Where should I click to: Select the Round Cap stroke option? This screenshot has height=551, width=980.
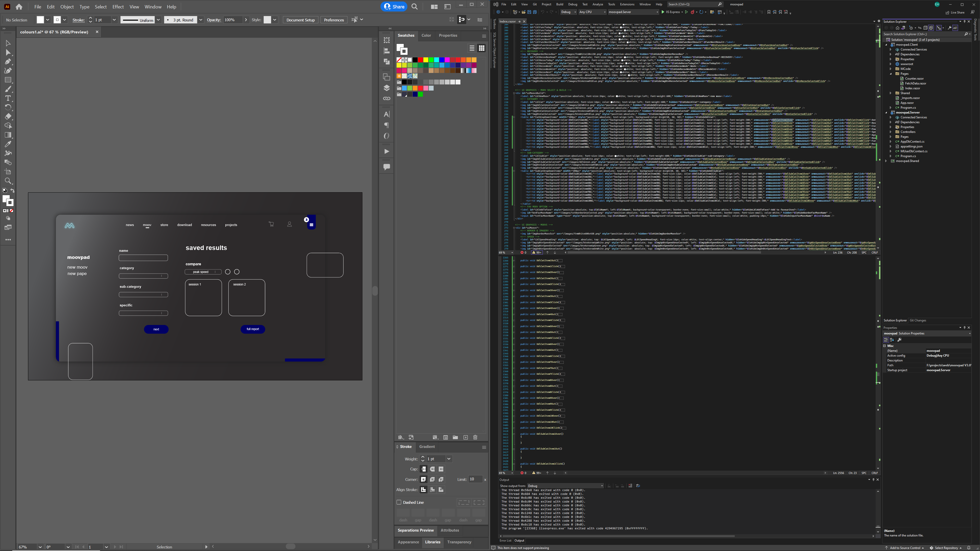[433, 469]
